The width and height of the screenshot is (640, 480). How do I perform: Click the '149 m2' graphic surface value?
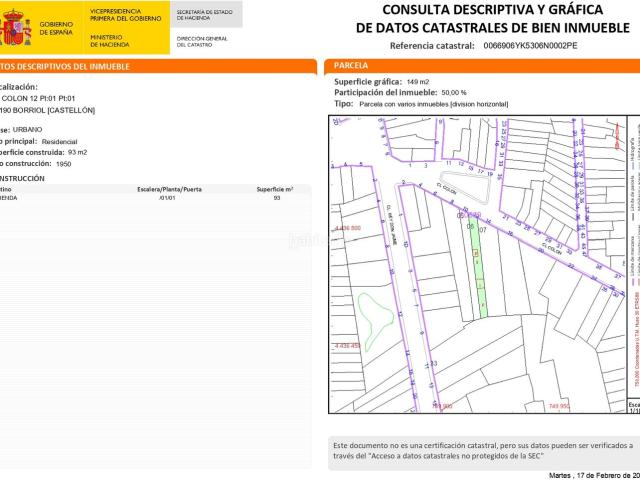(x=418, y=82)
